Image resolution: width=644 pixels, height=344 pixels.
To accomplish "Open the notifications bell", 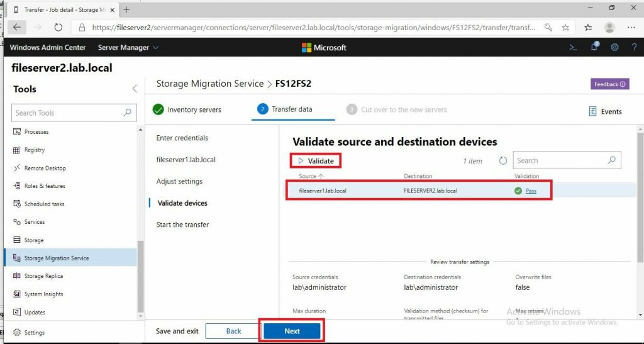I will (x=594, y=47).
